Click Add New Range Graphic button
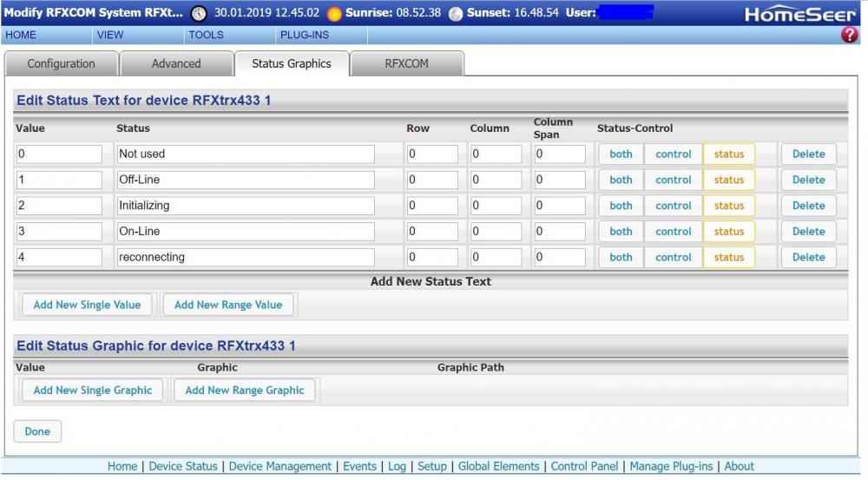 click(x=245, y=391)
